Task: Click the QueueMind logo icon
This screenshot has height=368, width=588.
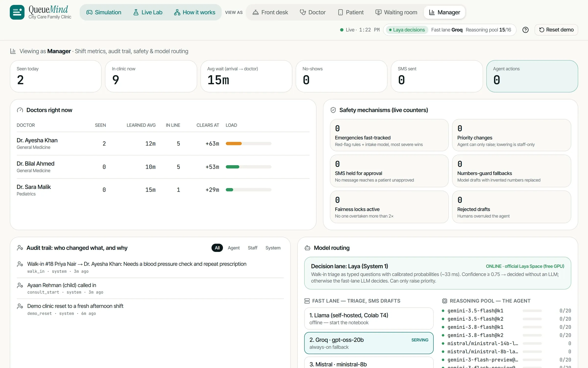Action: click(x=17, y=12)
